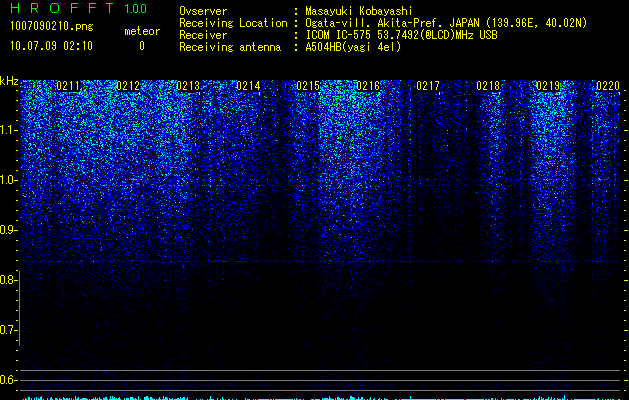This screenshot has width=629, height=400.
Task: Click the 0212 time marker
Action: pos(128,86)
